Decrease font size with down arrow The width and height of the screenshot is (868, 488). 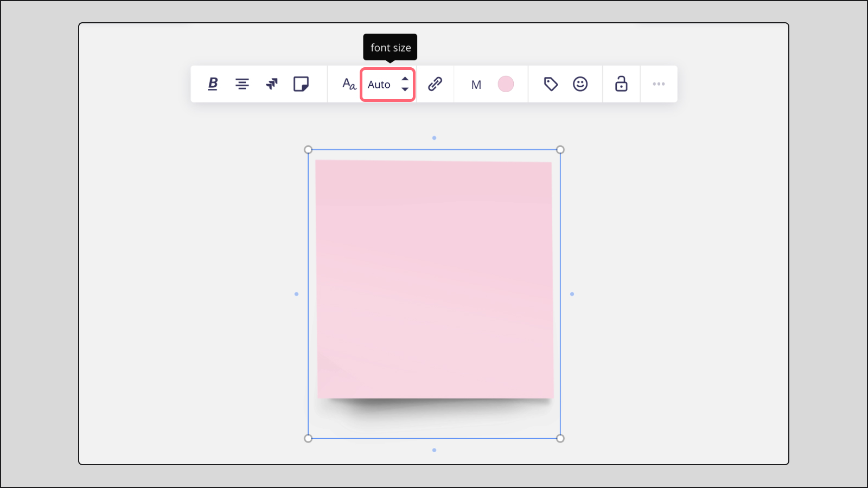click(405, 89)
